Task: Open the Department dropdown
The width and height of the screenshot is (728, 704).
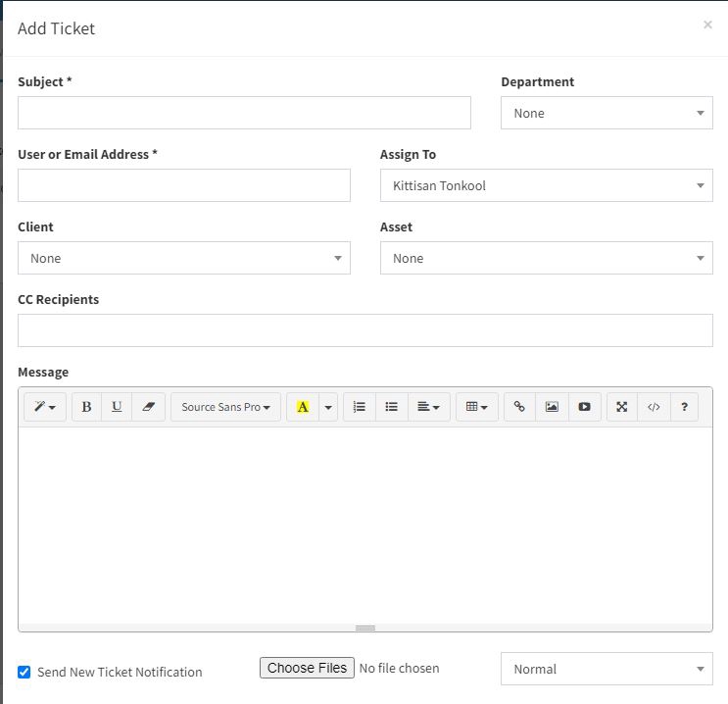Action: tap(607, 113)
